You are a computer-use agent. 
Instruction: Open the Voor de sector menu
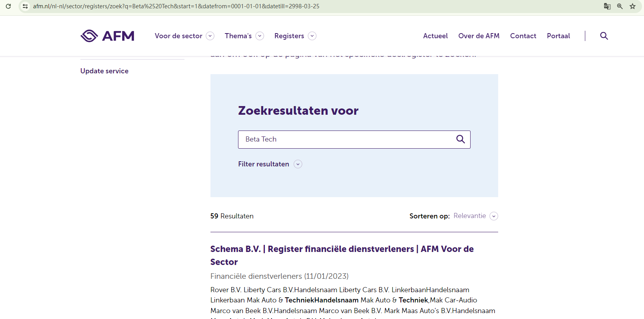pyautogui.click(x=179, y=36)
